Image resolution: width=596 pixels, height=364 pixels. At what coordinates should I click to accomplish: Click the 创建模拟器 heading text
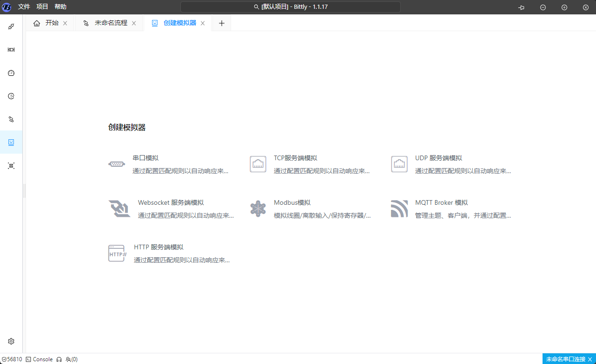pos(127,127)
